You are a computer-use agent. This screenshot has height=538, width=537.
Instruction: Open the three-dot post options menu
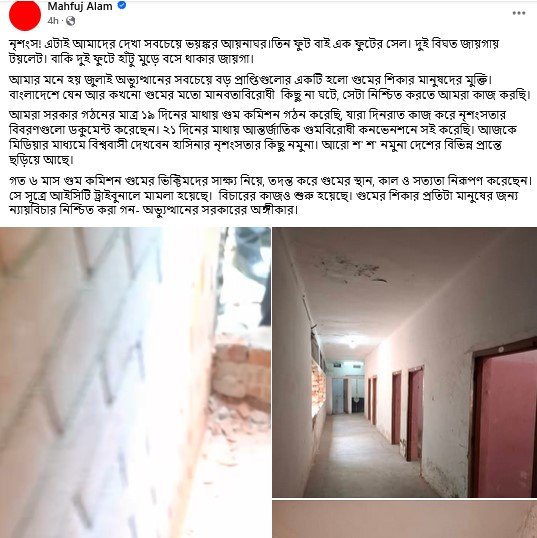[518, 13]
